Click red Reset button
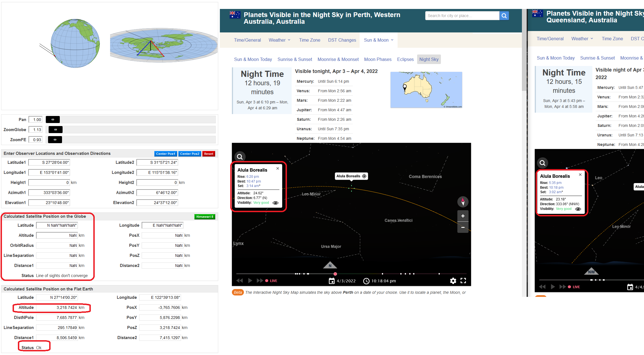This screenshot has width=644, height=355. coord(208,154)
